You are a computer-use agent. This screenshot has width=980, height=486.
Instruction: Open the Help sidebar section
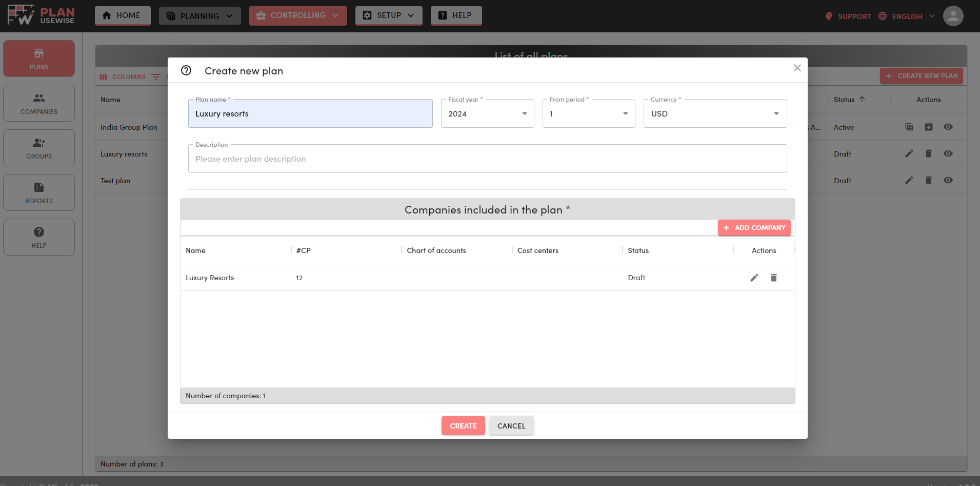coord(39,237)
